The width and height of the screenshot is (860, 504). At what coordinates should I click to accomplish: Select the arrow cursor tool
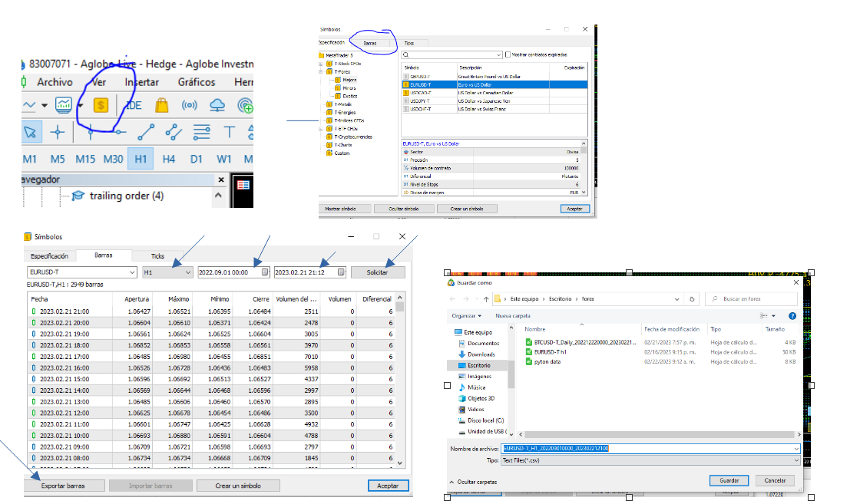pyautogui.click(x=30, y=132)
